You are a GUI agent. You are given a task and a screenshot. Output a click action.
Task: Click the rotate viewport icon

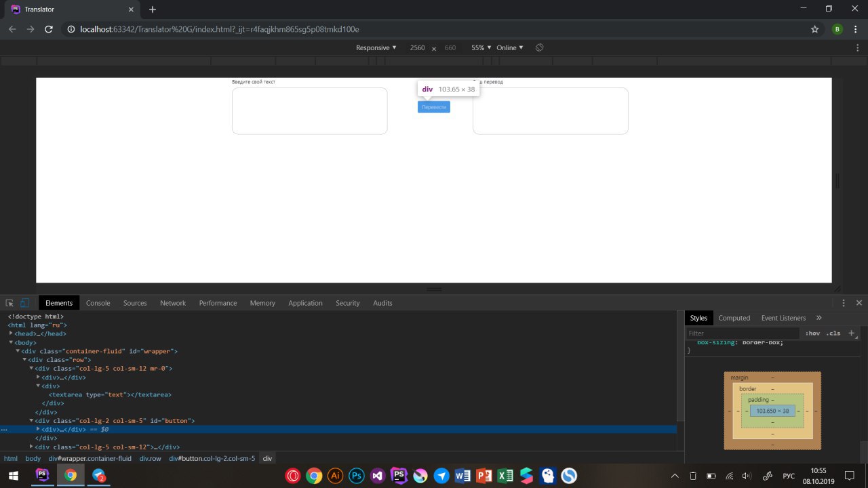click(539, 48)
